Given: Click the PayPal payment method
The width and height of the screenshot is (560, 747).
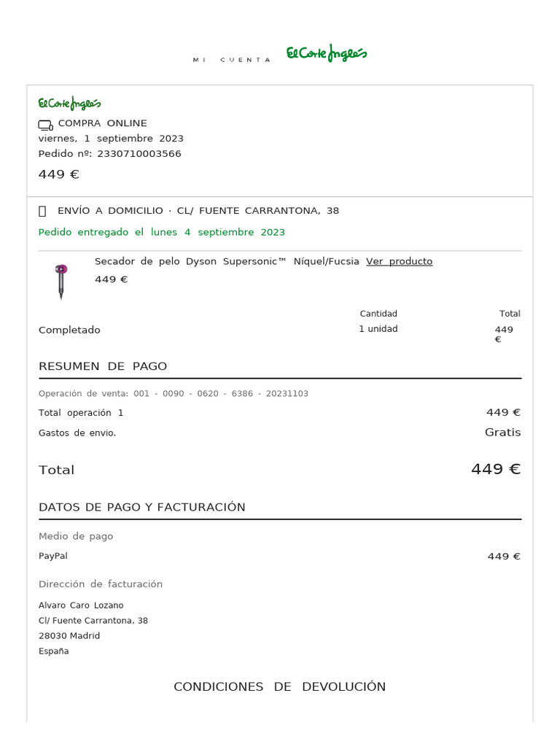Looking at the screenshot, I should 53,556.
